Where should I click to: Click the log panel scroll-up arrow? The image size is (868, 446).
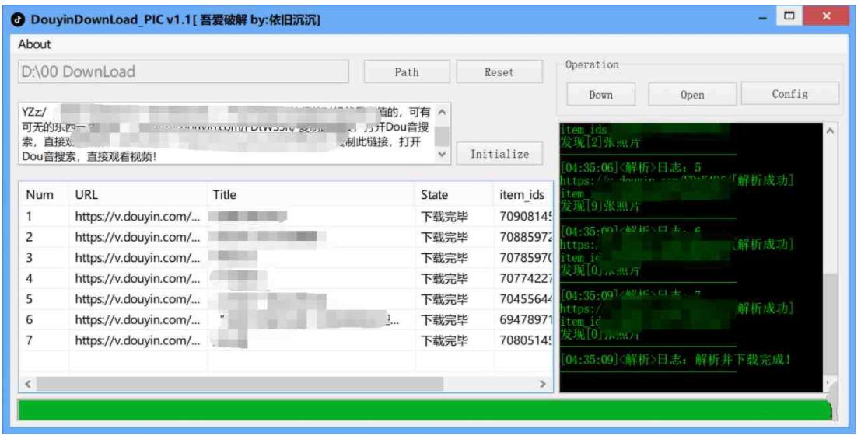pos(830,131)
